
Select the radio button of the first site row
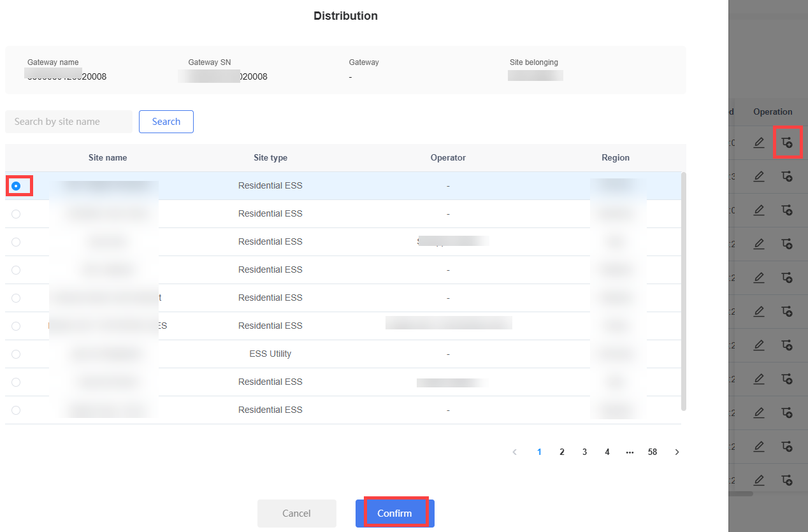tap(16, 186)
